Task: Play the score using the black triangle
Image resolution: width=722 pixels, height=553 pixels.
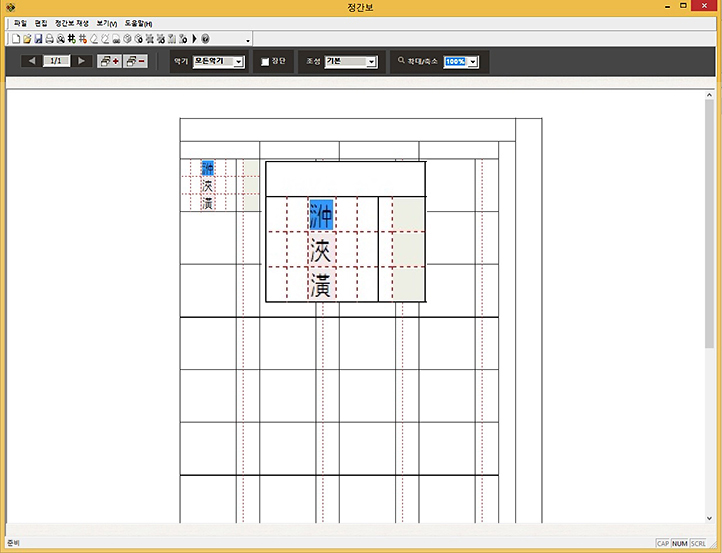Action: [194, 39]
